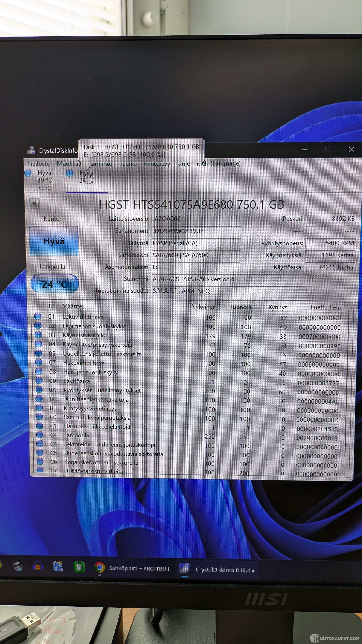This screenshot has width=362, height=644.
Task: Click status circle for 01 Lukuvirhetiheys
Action: pos(38,316)
